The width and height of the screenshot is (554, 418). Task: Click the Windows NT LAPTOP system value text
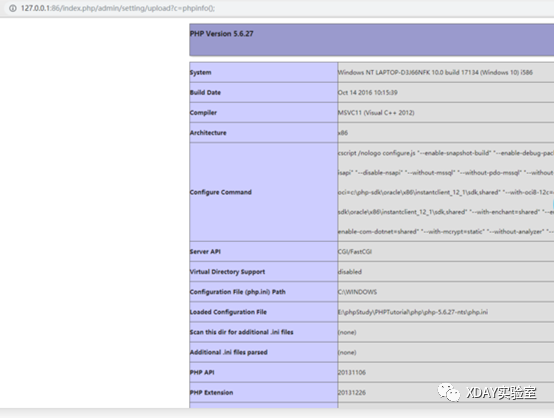[435, 72]
